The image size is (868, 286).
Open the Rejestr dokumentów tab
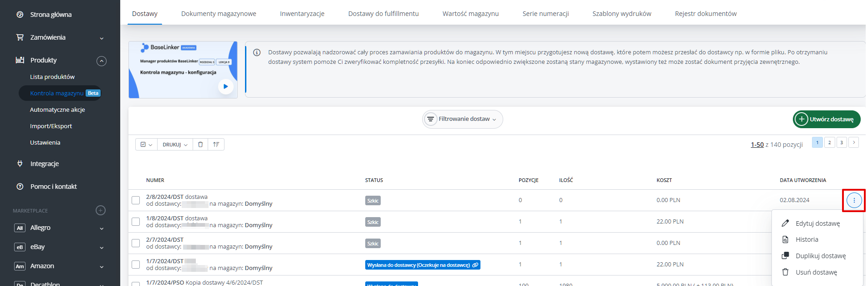tap(706, 14)
